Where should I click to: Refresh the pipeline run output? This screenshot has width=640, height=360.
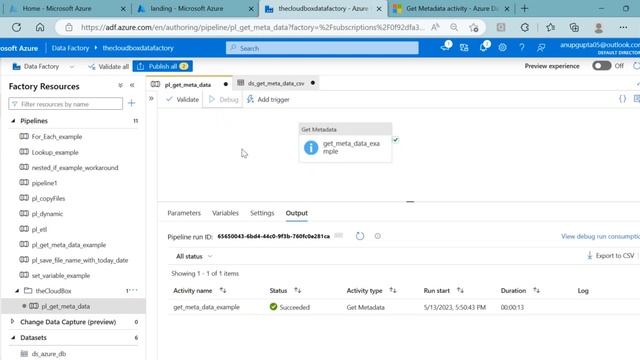point(360,236)
